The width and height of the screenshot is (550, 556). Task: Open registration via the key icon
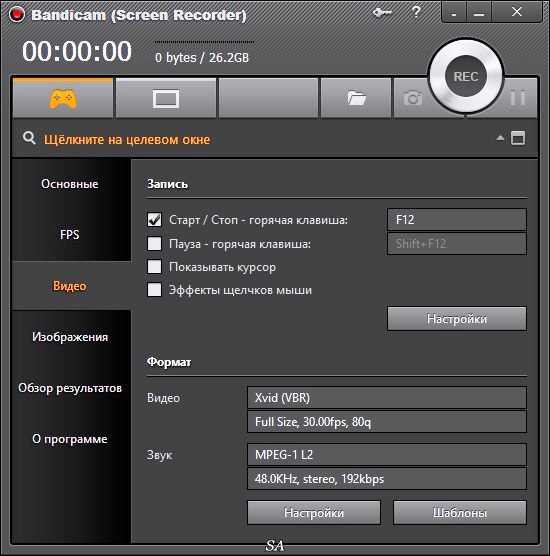[382, 13]
